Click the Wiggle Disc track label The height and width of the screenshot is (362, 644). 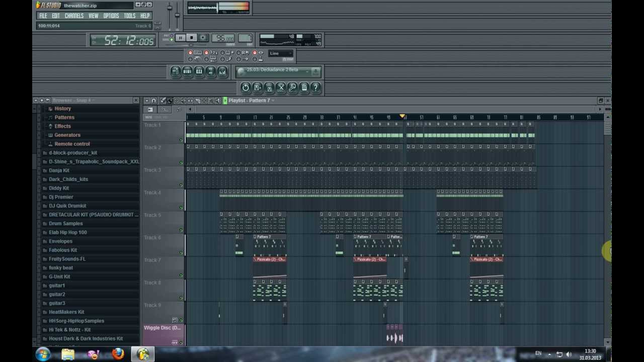tap(162, 328)
